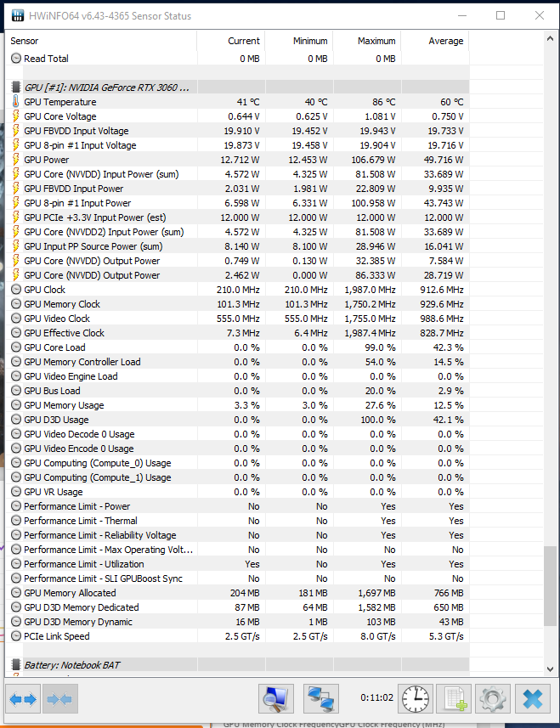The height and width of the screenshot is (728, 560).
Task: Select Performance Limit - Utilization row
Action: coord(237,564)
